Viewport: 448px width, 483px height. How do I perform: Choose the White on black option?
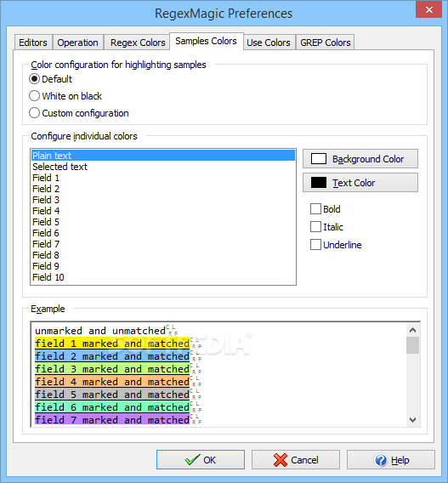(65, 96)
